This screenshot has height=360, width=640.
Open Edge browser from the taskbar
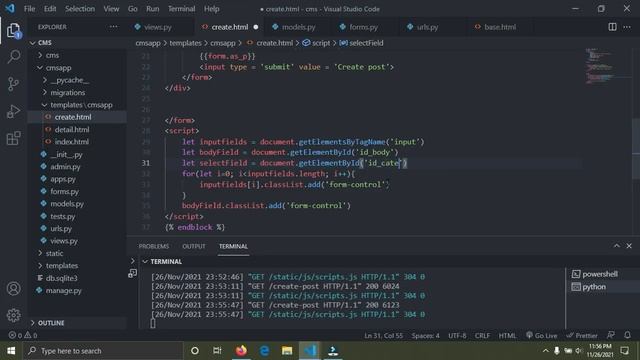[264, 351]
